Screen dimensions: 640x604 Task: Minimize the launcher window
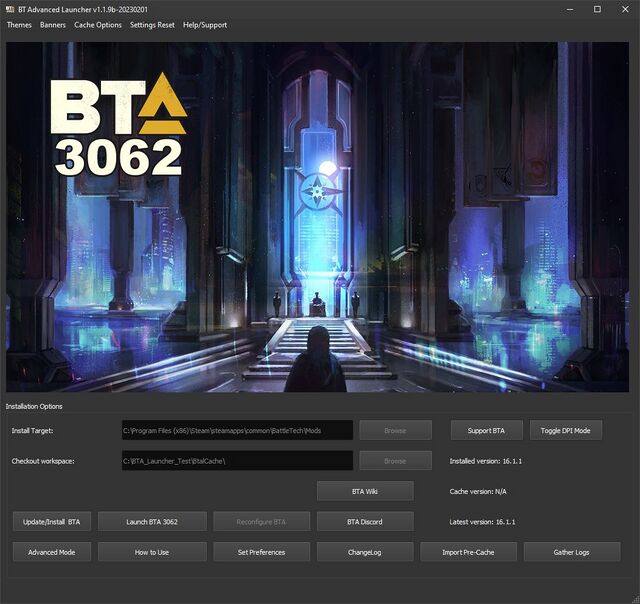click(x=570, y=9)
